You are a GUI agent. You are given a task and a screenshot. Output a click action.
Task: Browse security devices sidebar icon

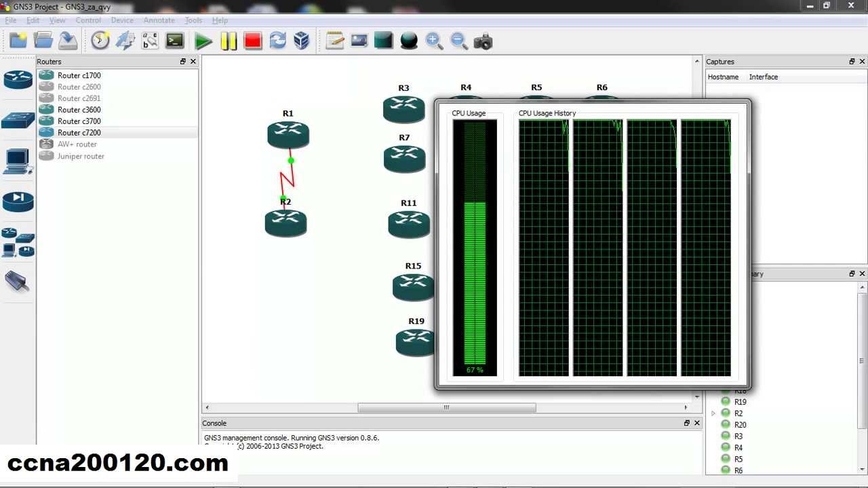click(x=18, y=201)
